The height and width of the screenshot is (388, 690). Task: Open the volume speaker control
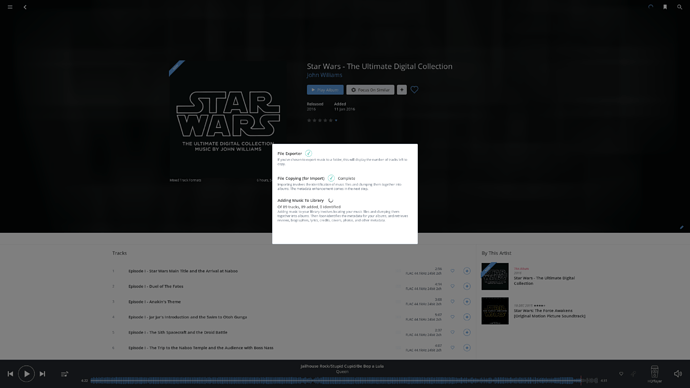[x=678, y=374]
